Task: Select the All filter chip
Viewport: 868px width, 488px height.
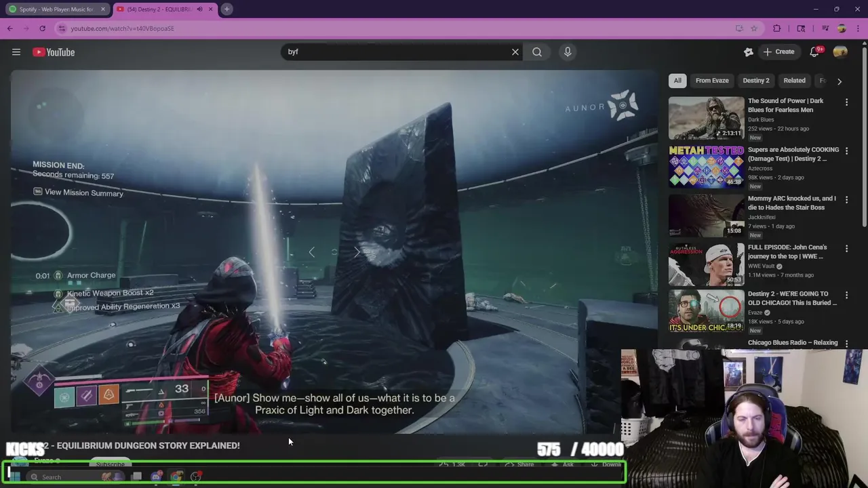Action: 677,81
